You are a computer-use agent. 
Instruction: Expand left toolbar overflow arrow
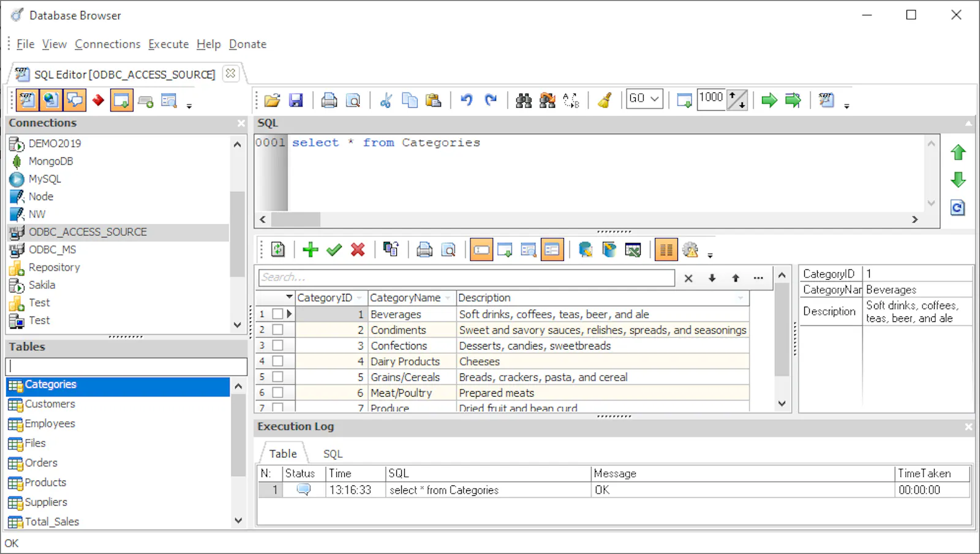(x=189, y=107)
